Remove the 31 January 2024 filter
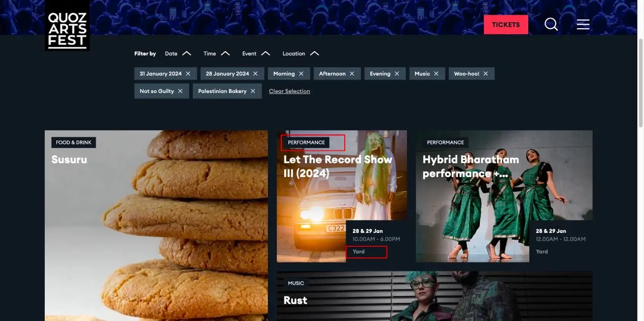This screenshot has width=644, height=321. pos(188,73)
